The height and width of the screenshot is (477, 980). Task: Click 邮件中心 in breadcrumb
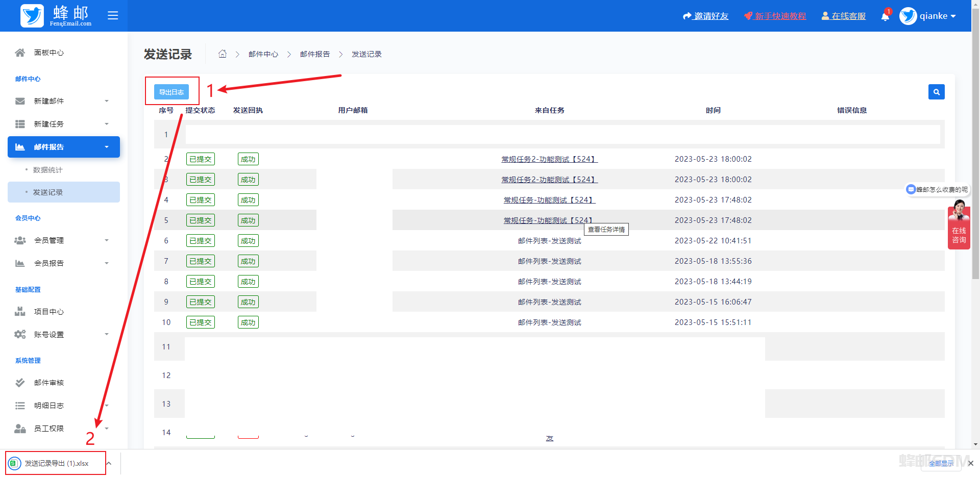263,54
